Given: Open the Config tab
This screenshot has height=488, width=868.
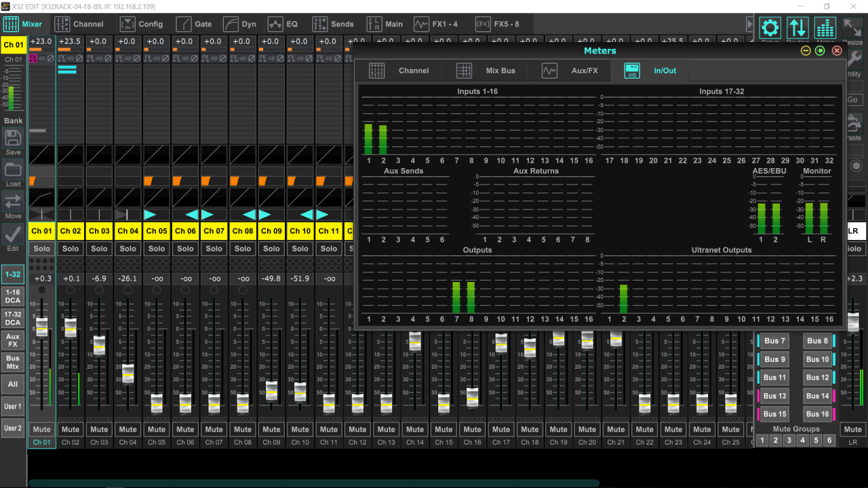Looking at the screenshot, I should (x=142, y=24).
